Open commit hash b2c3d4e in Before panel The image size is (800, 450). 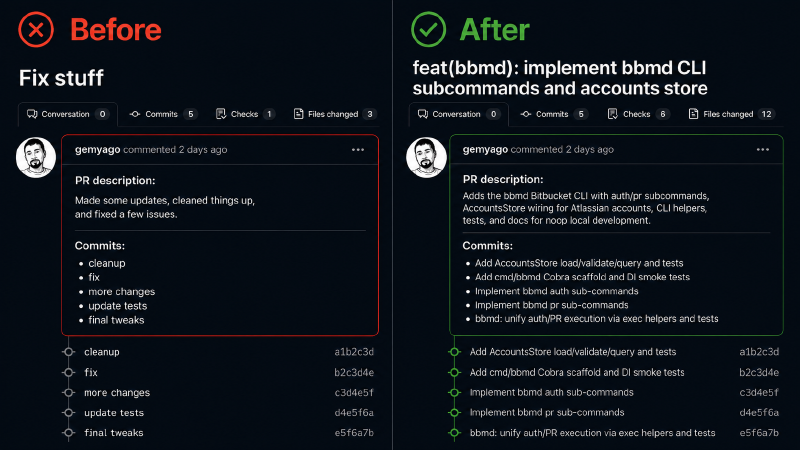point(354,372)
